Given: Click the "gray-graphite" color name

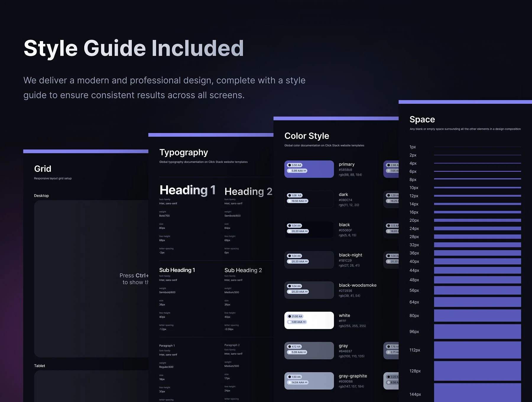Looking at the screenshot, I should [x=353, y=376].
